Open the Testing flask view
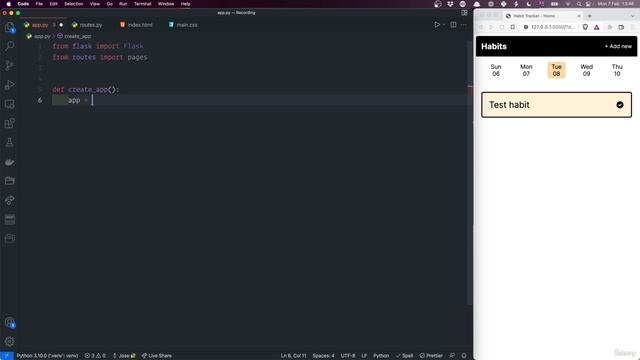Viewport: 640px width, 360px height. pos(9,142)
